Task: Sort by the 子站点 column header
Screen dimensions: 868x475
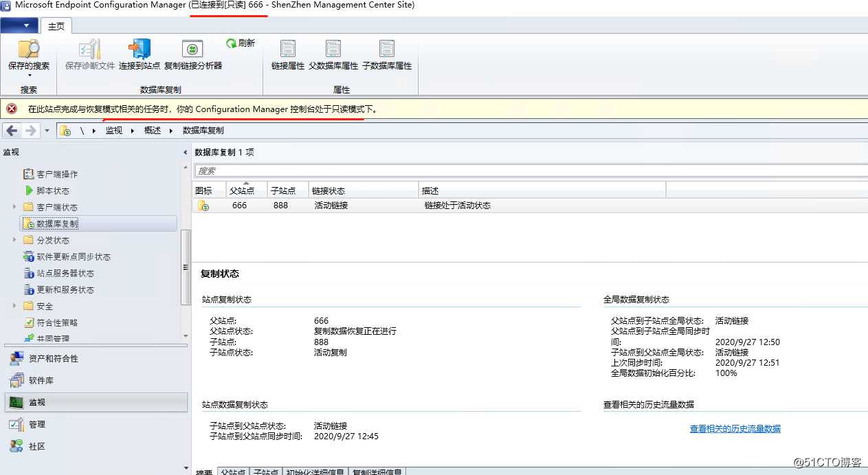Action: click(x=288, y=190)
